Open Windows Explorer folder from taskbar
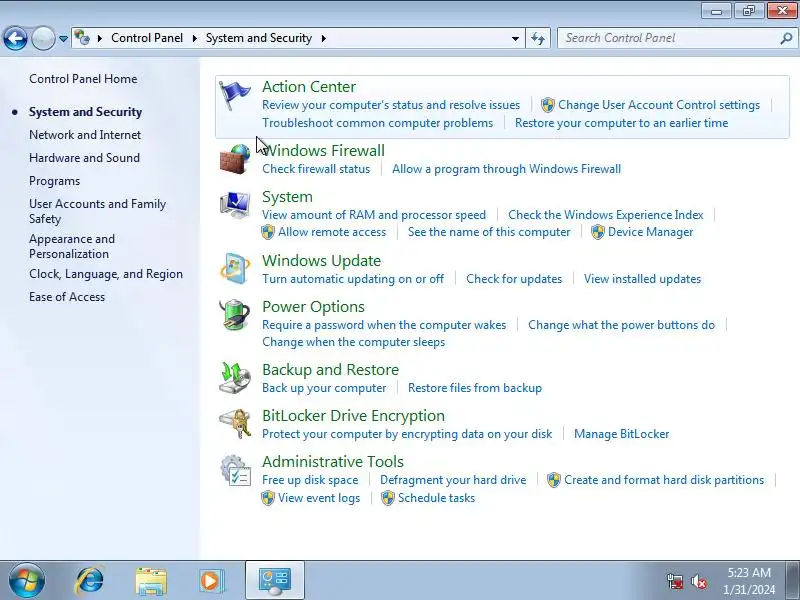This screenshot has width=800, height=600. (151, 581)
